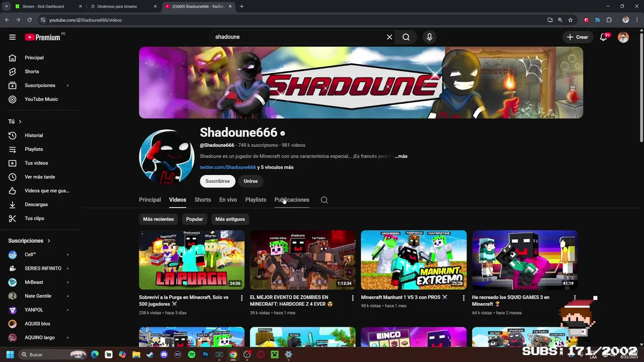
Task: Open the Chrome tab search dropdown
Action: coord(6,7)
